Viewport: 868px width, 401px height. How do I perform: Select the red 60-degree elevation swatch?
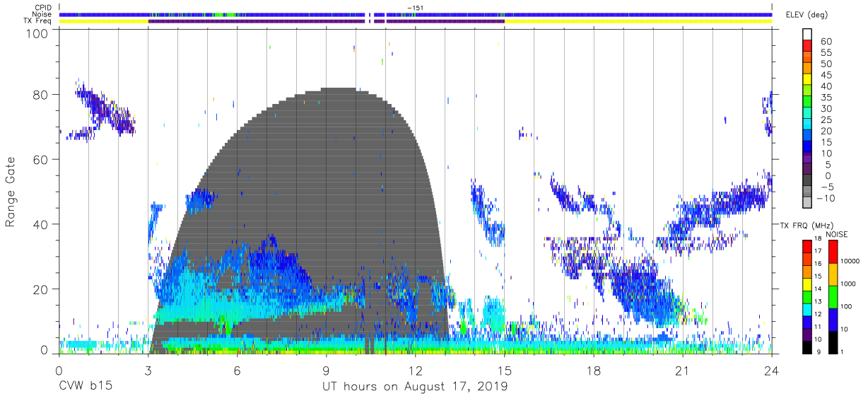[807, 46]
